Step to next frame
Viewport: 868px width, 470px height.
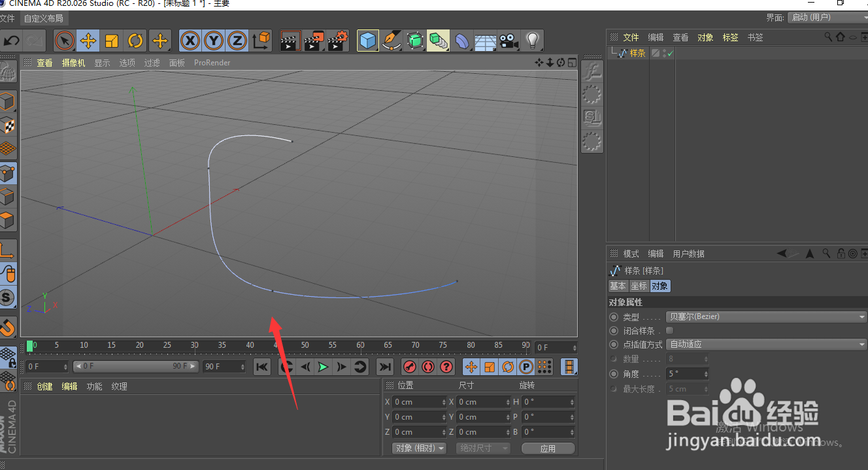341,367
